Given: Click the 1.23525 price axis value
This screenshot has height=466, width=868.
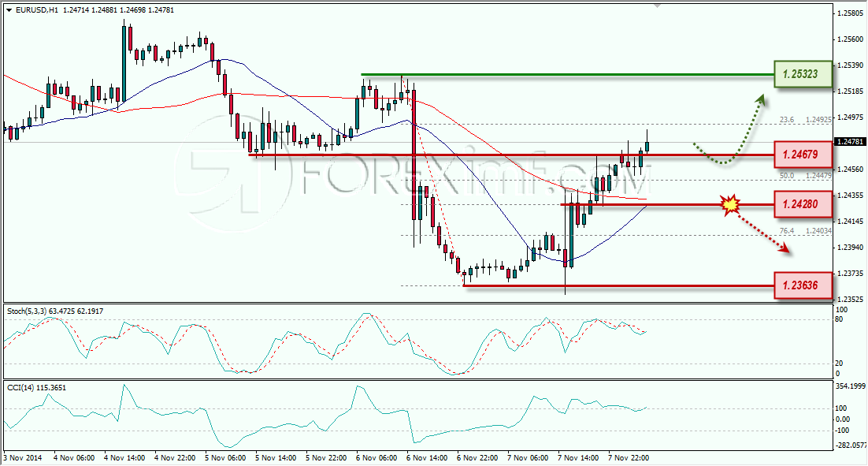Looking at the screenshot, I should point(851,299).
